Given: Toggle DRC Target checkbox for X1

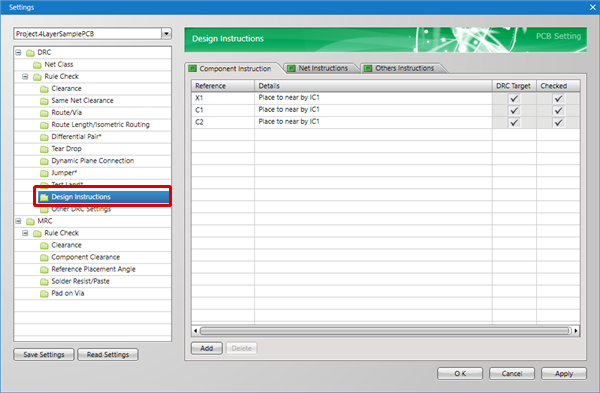Looking at the screenshot, I should click(514, 98).
